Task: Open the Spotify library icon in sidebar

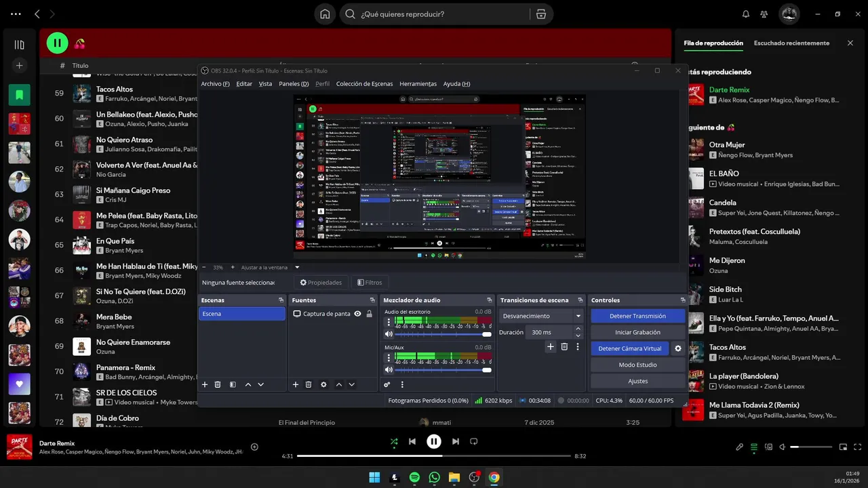Action: point(19,45)
